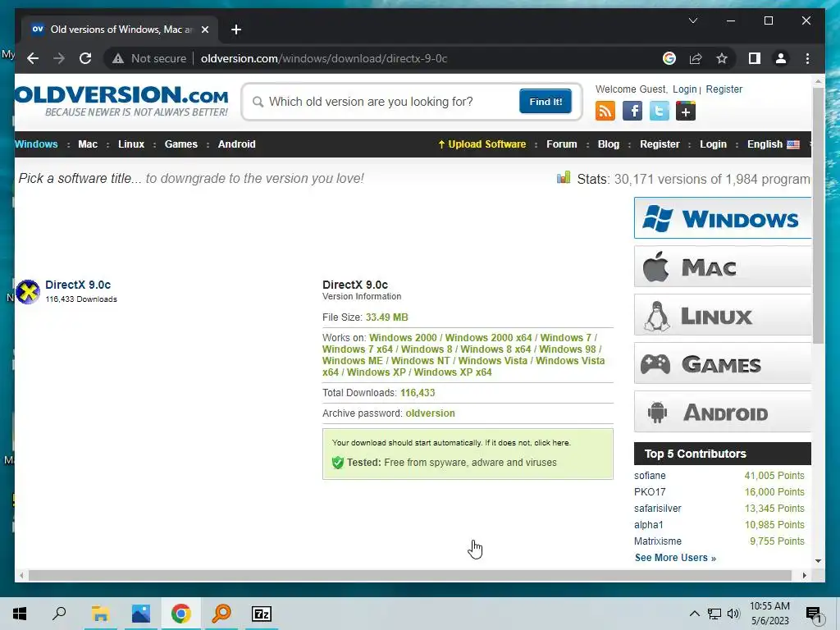Click the volume speaker tray icon

[733, 614]
